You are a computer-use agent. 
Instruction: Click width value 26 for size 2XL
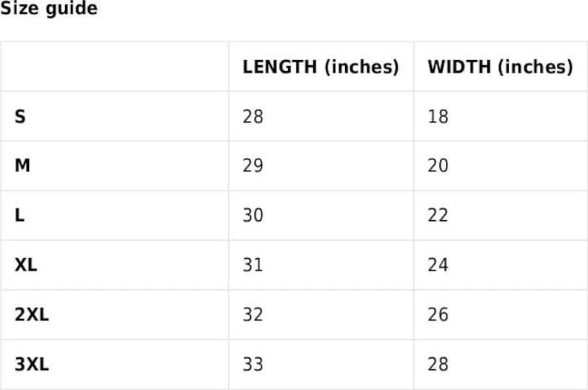tap(438, 314)
